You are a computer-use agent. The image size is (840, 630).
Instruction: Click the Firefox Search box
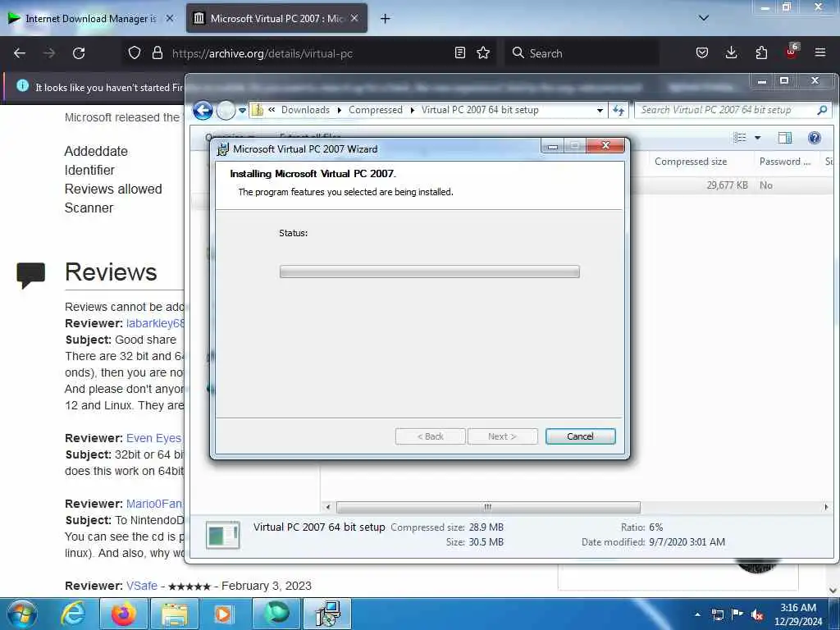click(582, 53)
